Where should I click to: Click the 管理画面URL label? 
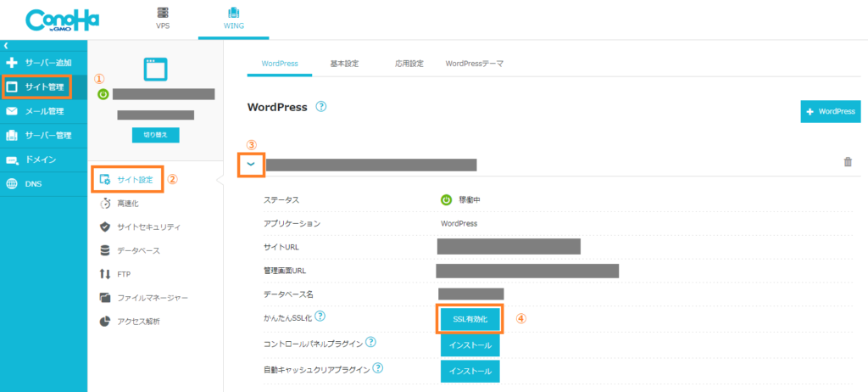coord(285,271)
